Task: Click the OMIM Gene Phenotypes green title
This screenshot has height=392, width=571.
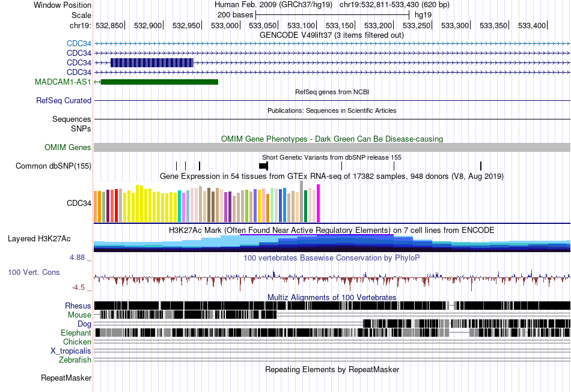Action: click(x=332, y=139)
